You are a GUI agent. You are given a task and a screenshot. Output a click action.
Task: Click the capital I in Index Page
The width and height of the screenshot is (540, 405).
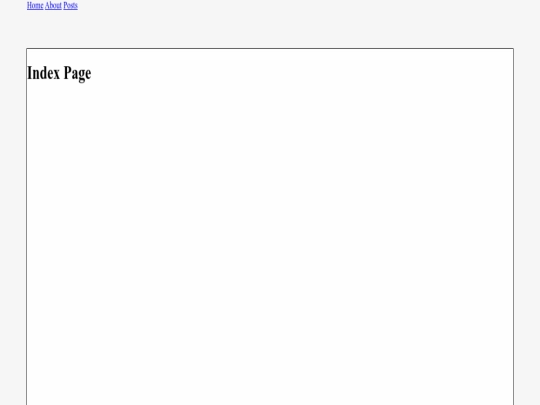[x=30, y=73]
